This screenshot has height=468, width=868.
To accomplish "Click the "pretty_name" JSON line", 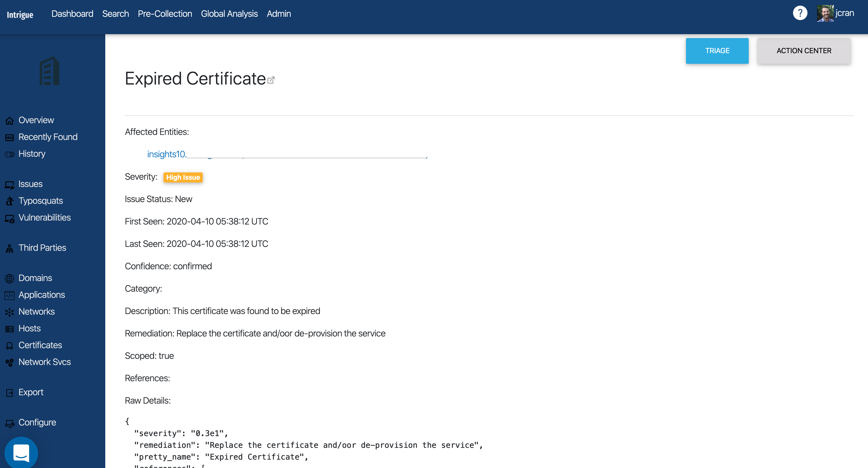I will tap(221, 457).
